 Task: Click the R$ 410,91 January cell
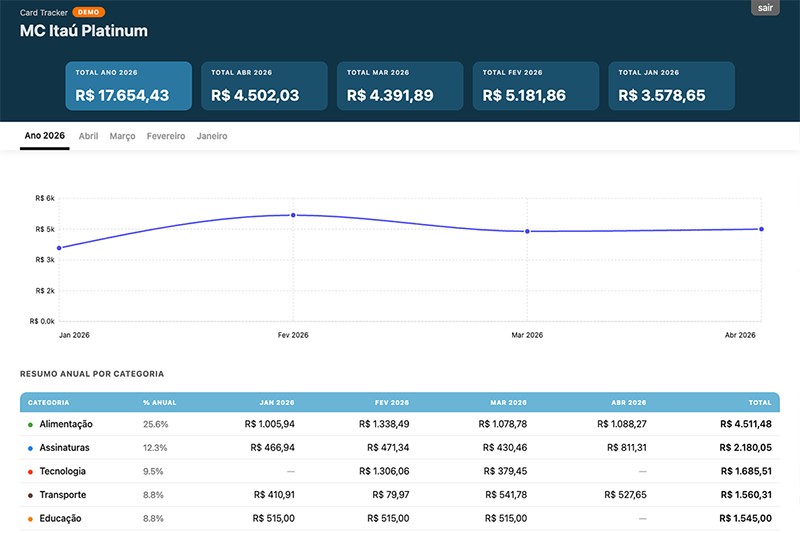tap(274, 495)
